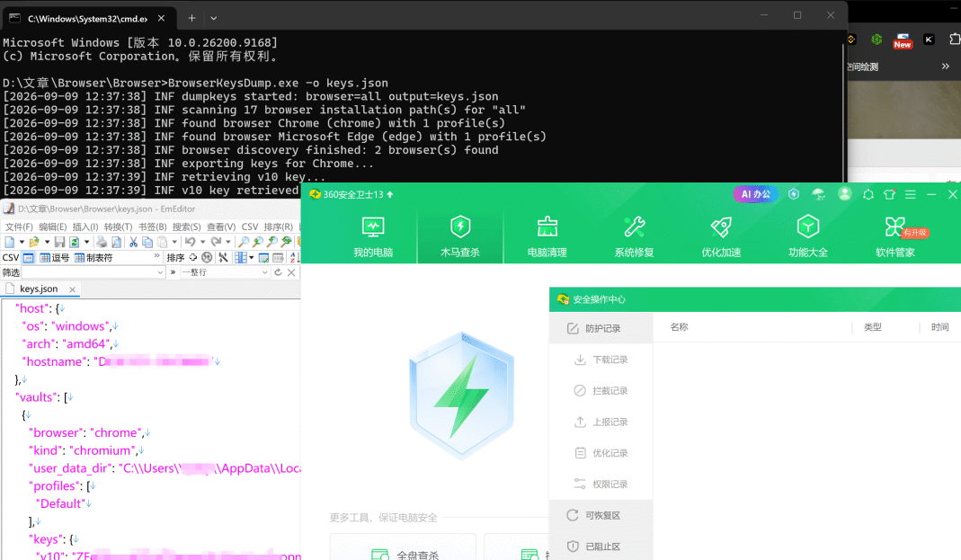
Task: Open EmEditor 文件(F) menu
Action: click(19, 227)
